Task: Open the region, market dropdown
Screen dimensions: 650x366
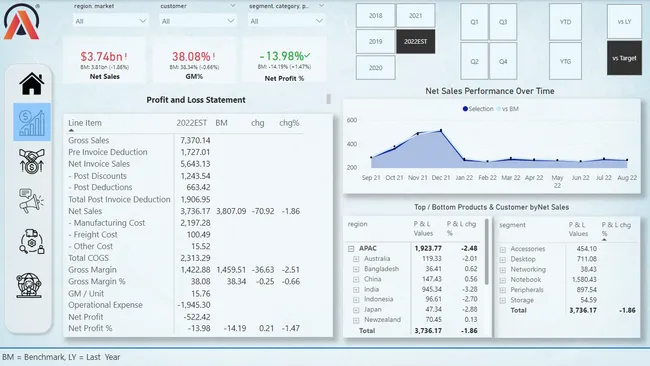Action: (x=110, y=21)
